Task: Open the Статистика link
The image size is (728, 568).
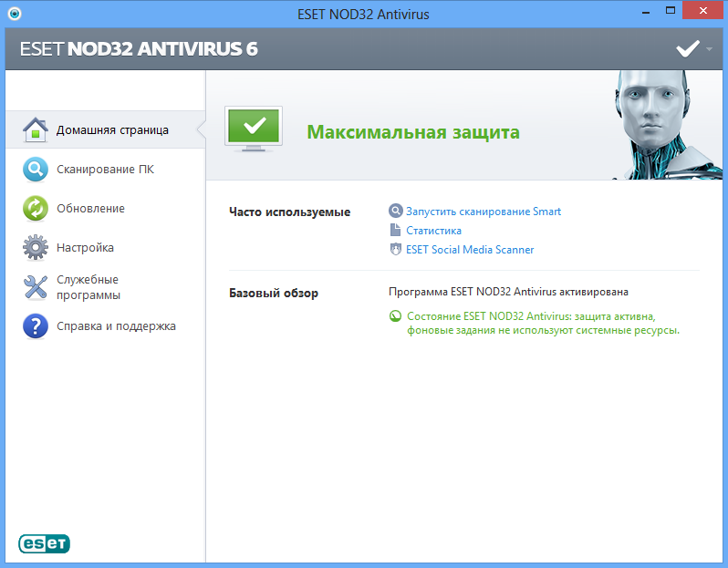Action: 433,230
